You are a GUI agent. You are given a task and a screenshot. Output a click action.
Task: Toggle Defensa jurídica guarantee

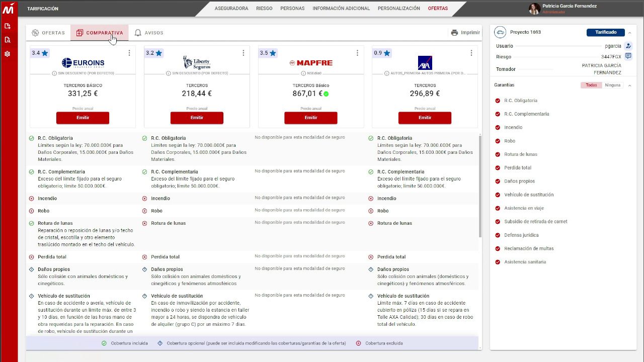coord(498,235)
